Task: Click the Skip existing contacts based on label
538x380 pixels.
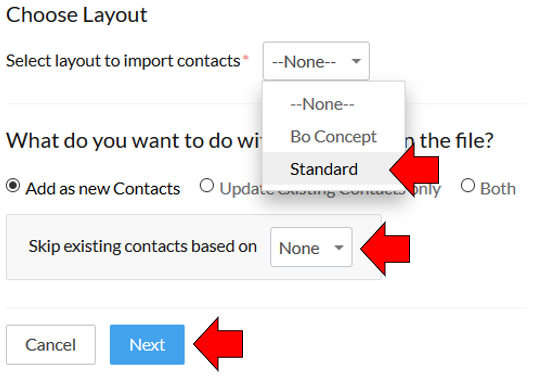Action: [x=143, y=246]
